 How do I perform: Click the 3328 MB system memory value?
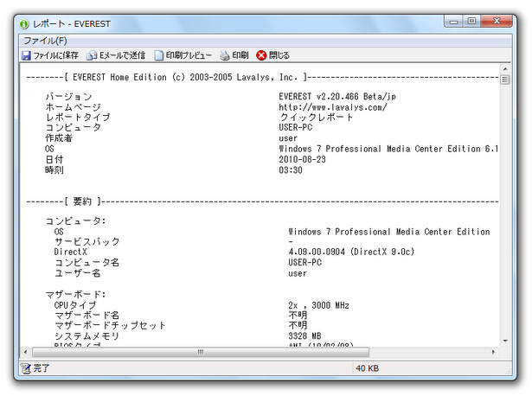click(x=304, y=336)
